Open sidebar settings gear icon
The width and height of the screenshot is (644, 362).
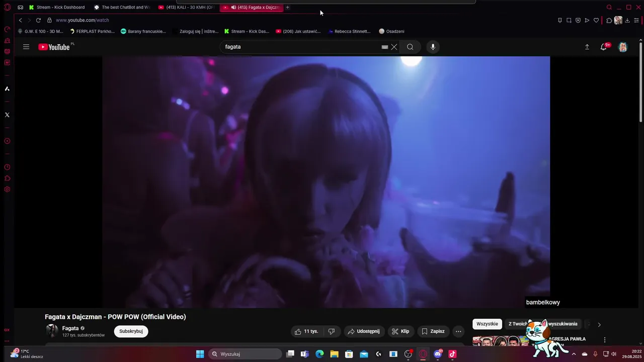coord(7,190)
